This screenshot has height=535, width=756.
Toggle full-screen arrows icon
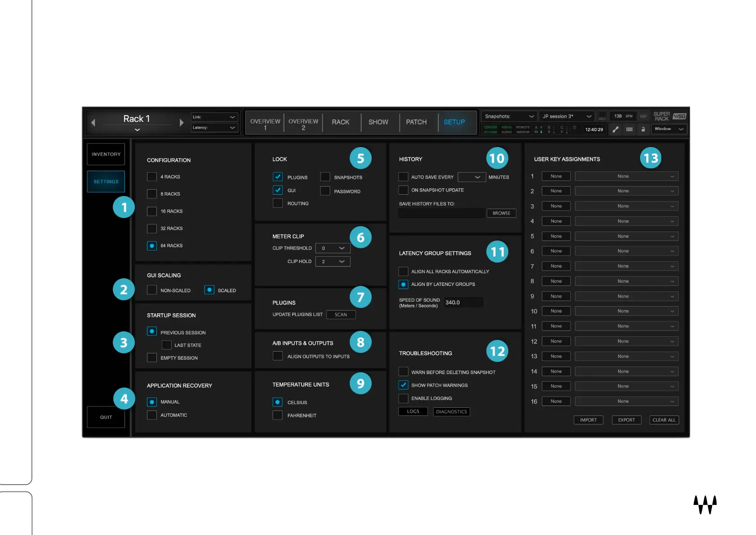[615, 129]
